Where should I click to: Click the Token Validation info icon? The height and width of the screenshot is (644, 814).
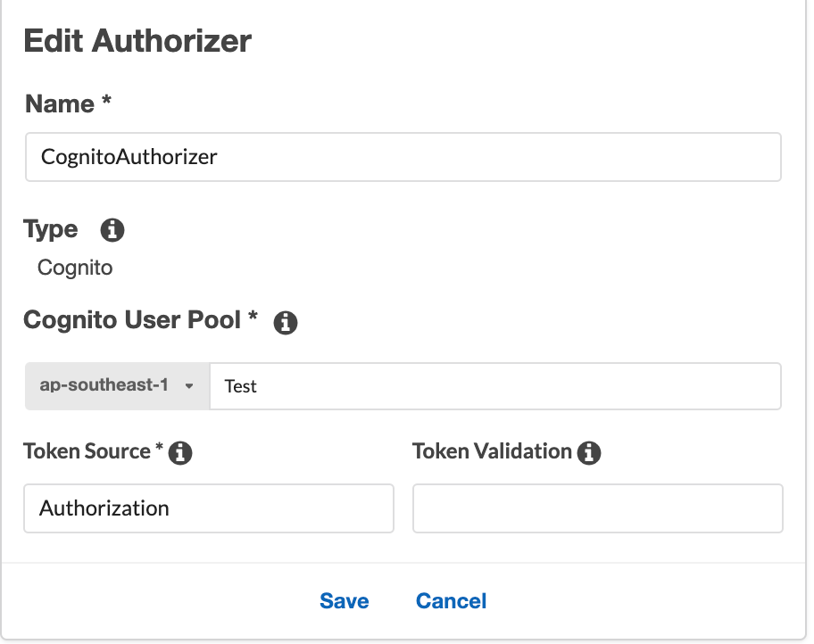point(589,453)
